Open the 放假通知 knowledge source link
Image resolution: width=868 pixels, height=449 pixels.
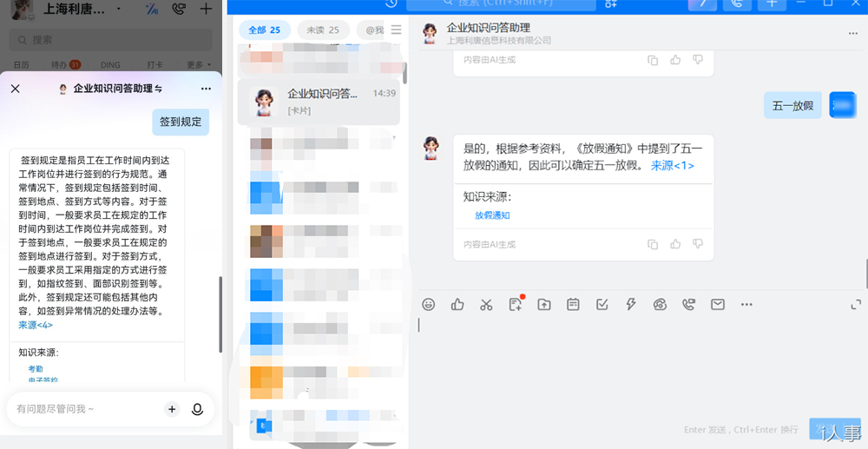[x=492, y=215]
